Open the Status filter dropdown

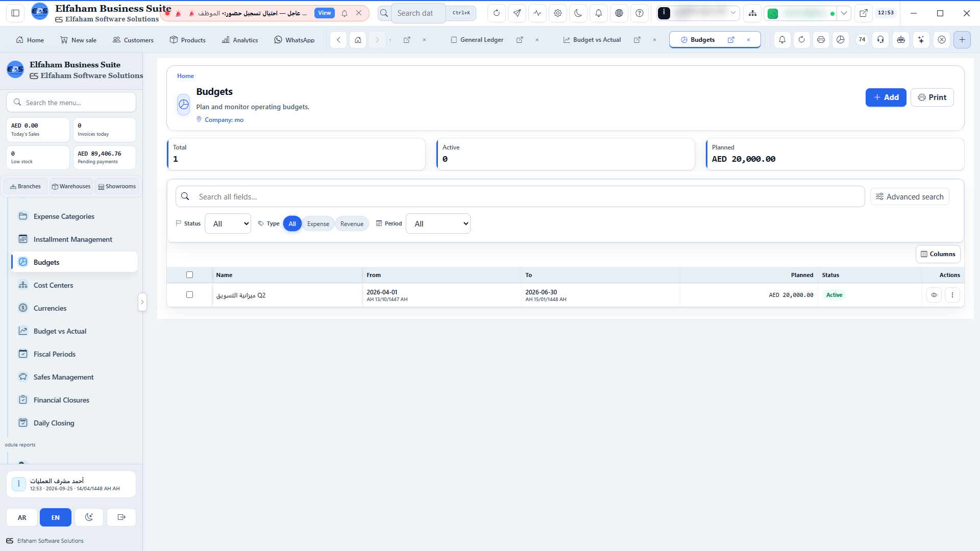[228, 223]
